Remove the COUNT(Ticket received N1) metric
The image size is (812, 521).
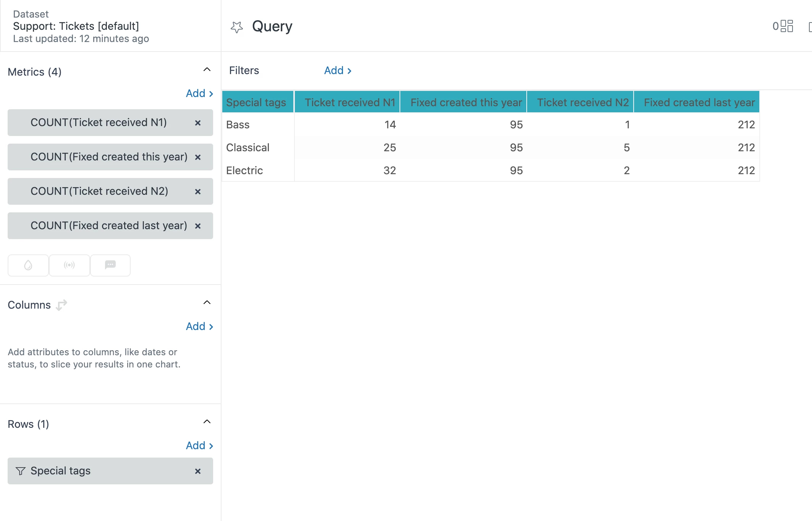coord(198,123)
